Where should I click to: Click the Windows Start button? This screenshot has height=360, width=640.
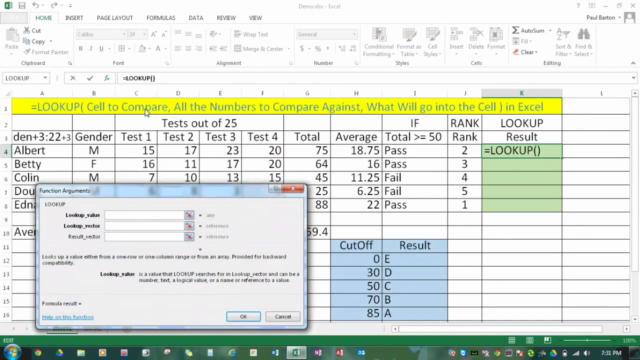12,352
